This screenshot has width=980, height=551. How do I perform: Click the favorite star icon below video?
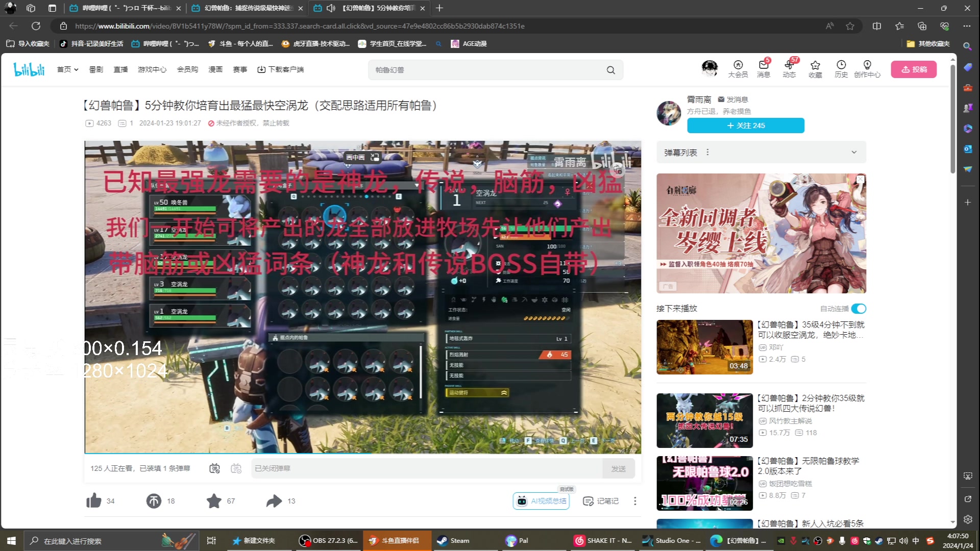point(214,501)
